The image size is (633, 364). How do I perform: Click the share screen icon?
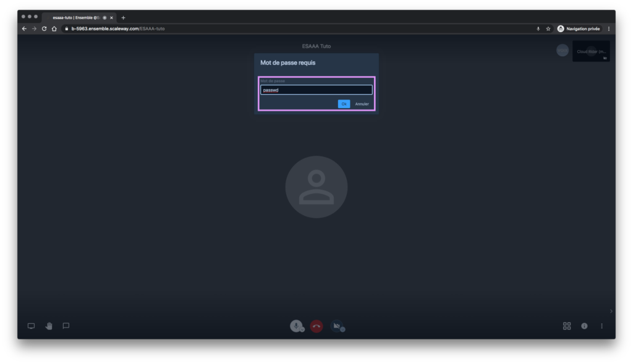point(31,326)
